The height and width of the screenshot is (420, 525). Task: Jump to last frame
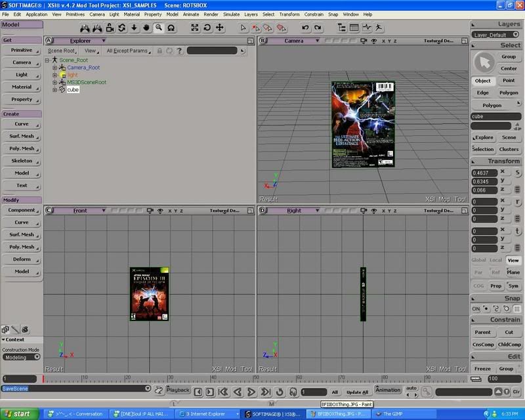266,392
